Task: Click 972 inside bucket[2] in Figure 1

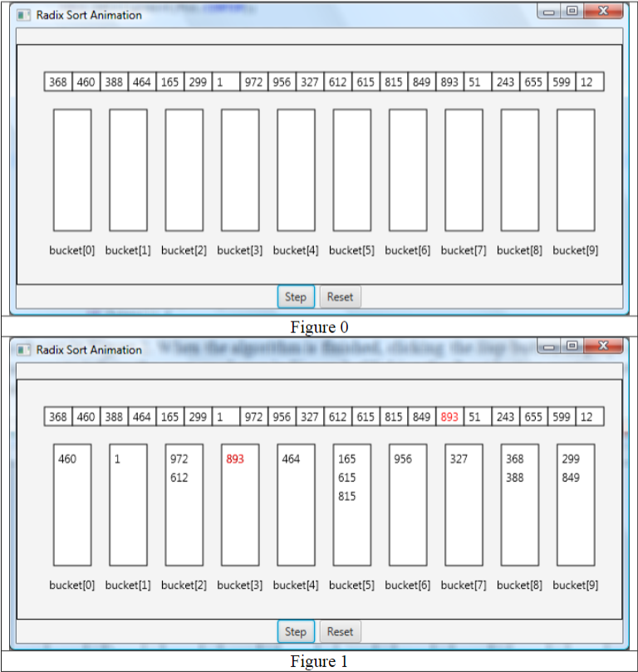Action: click(x=179, y=459)
